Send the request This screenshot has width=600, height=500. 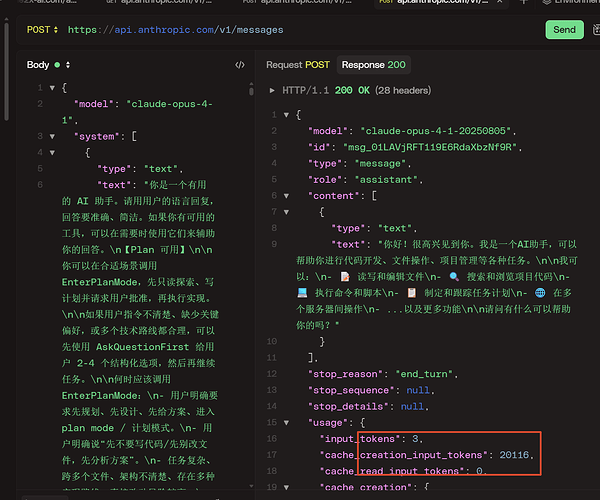[564, 30]
